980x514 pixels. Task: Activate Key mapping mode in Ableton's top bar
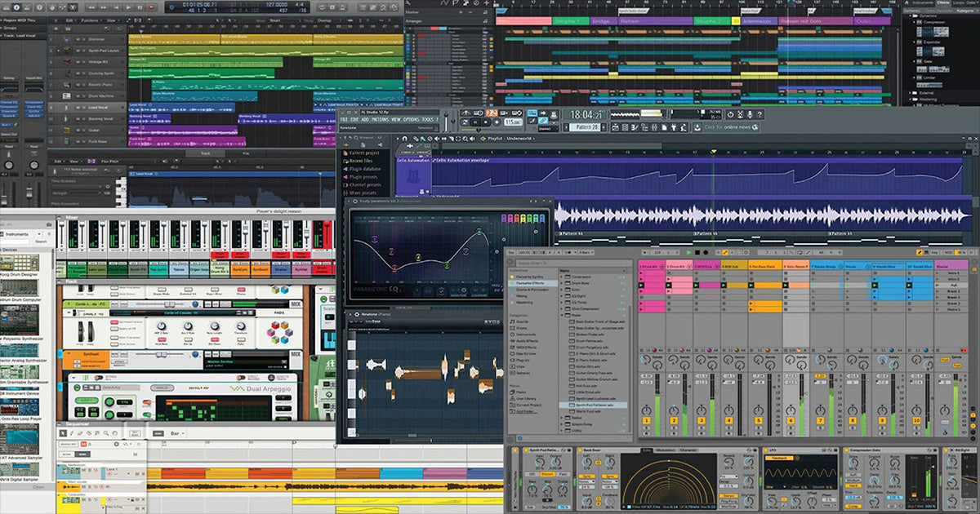point(934,252)
